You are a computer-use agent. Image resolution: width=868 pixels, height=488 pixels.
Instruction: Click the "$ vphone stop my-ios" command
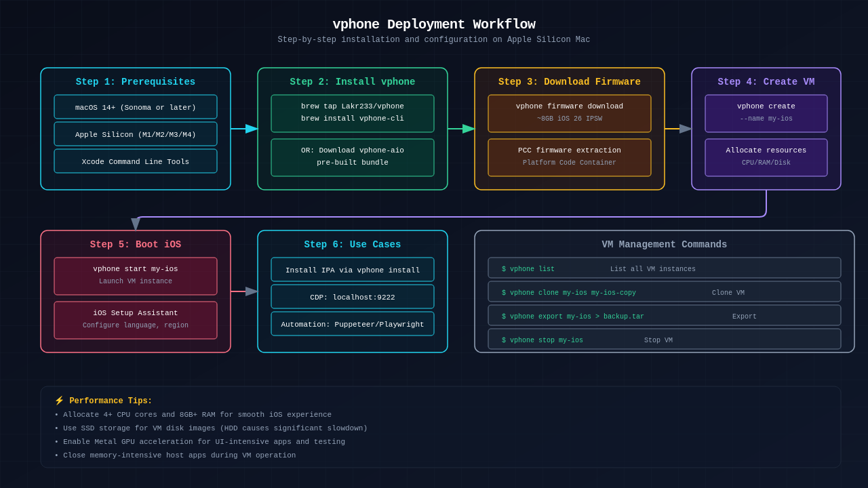click(x=542, y=340)
